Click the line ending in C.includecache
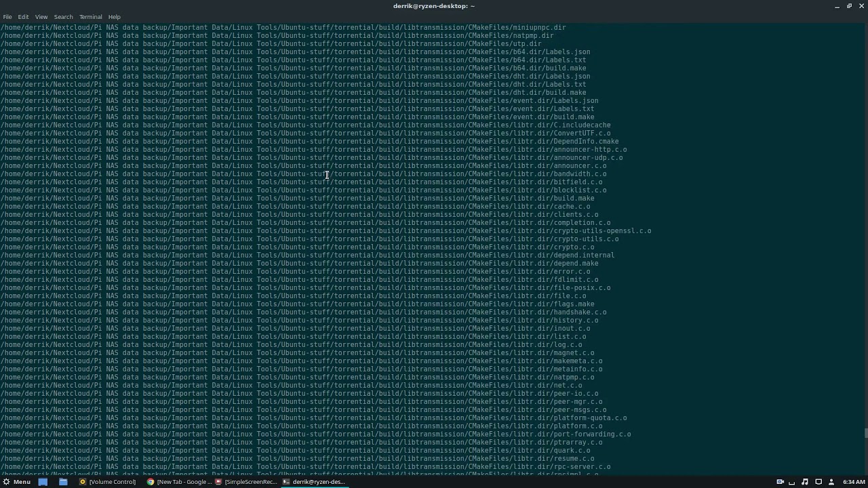 click(x=305, y=125)
